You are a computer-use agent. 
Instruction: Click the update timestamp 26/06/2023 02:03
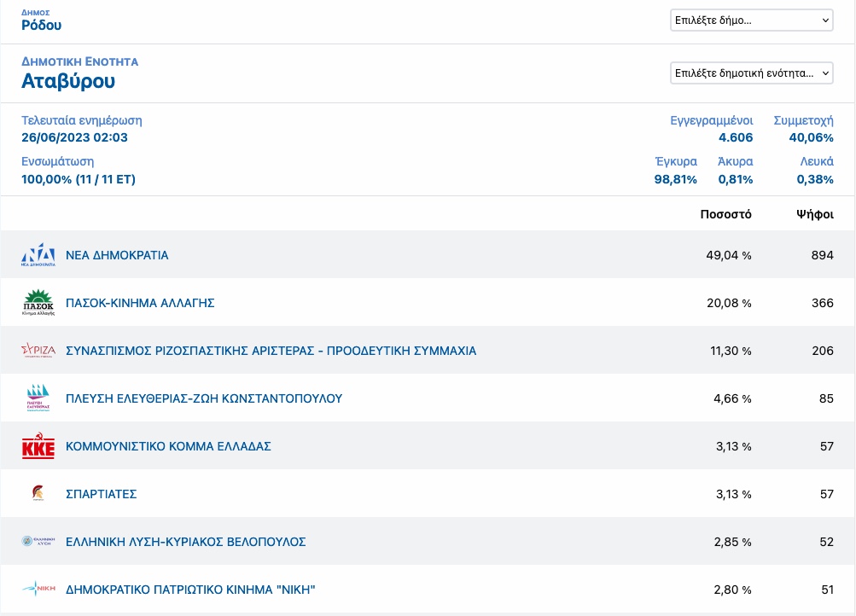[74, 137]
